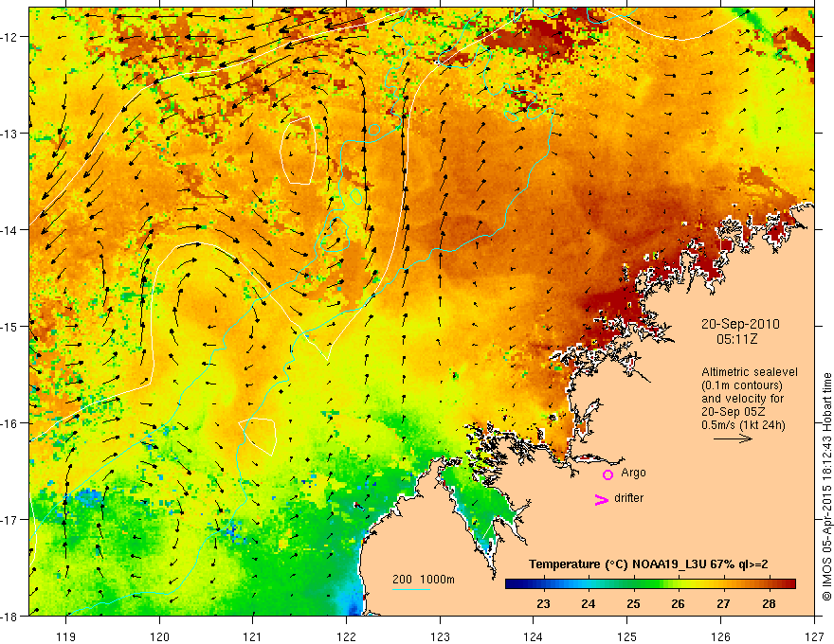Click the '200 1000m' bathymetry label
Viewport: 834px width, 644px height.
pos(424,580)
